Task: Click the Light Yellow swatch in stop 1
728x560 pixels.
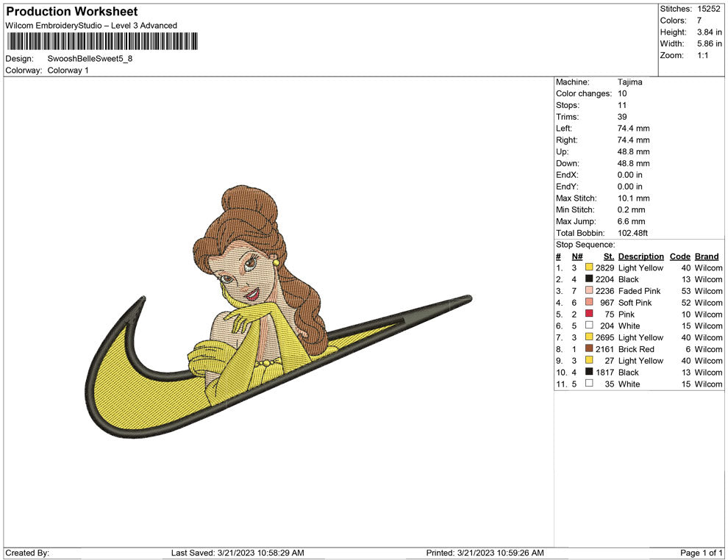Action: click(589, 268)
